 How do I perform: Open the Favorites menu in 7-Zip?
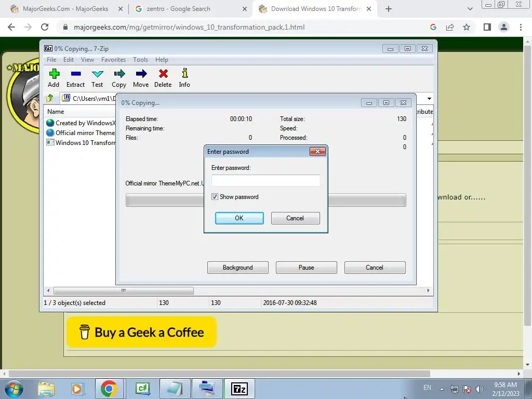tap(113, 60)
